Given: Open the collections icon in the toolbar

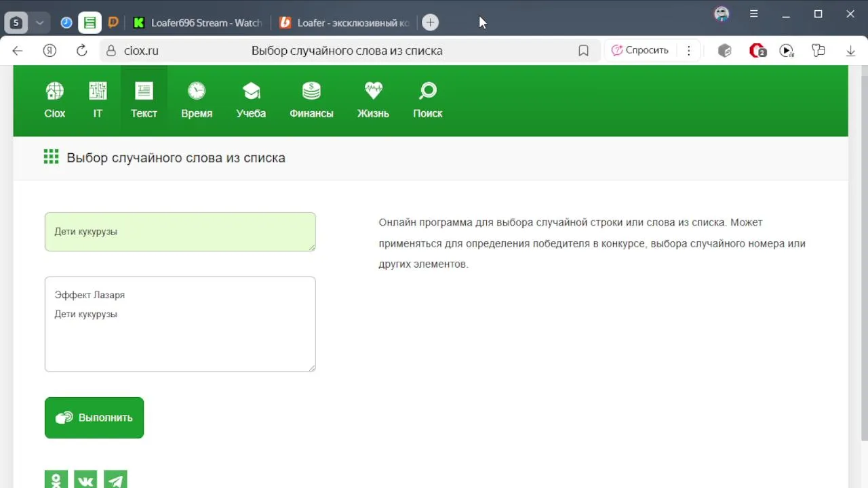Looking at the screenshot, I should (x=818, y=51).
